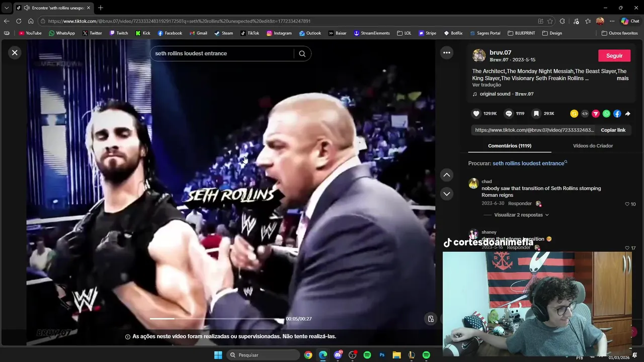The image size is (644, 362).
Task: Click Copiar link button
Action: [613, 130]
